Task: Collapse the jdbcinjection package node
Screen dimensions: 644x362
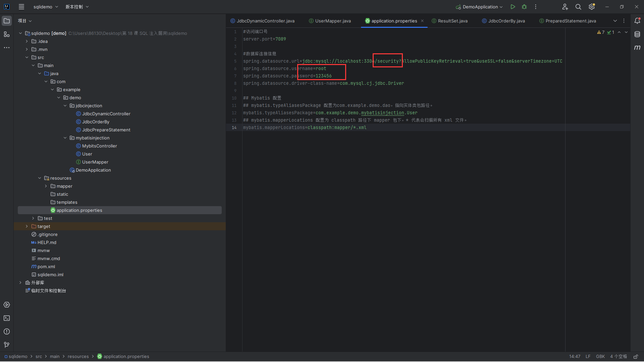Action: [x=65, y=106]
